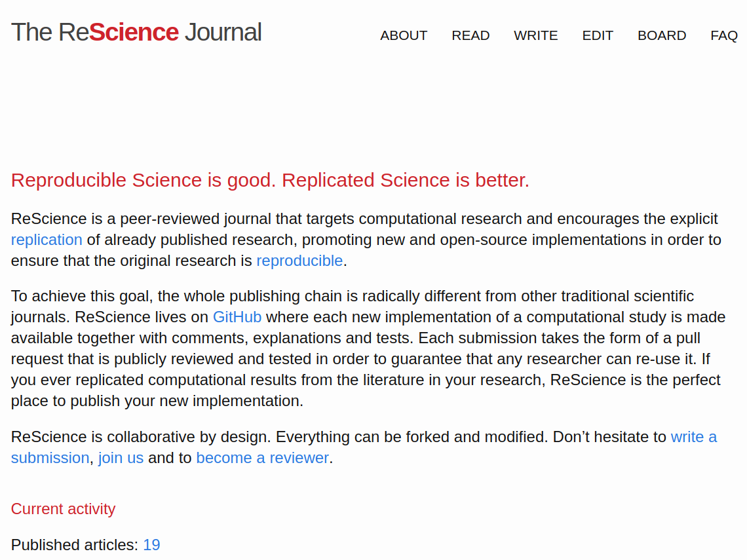Open the GitHub link
This screenshot has height=560, width=747.
(237, 317)
